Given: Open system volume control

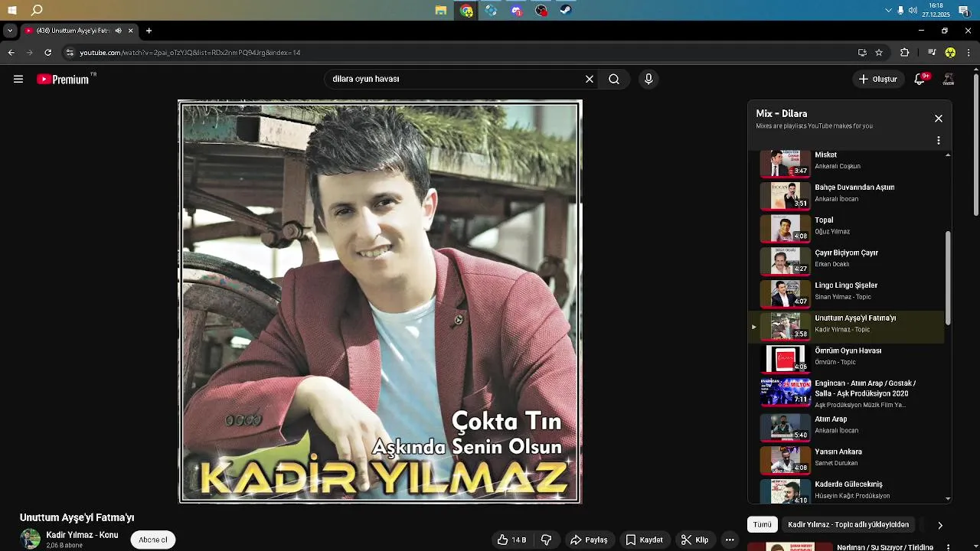Looking at the screenshot, I should (913, 10).
